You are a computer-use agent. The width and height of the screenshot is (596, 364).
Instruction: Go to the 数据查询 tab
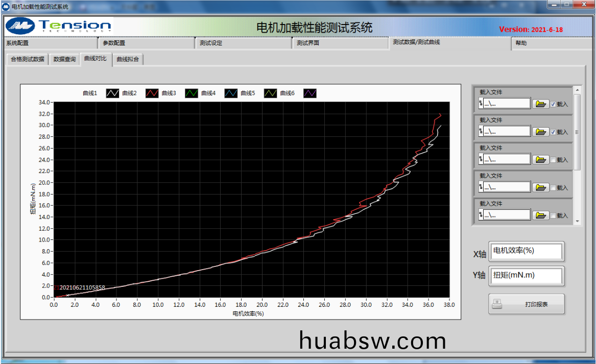pos(65,59)
